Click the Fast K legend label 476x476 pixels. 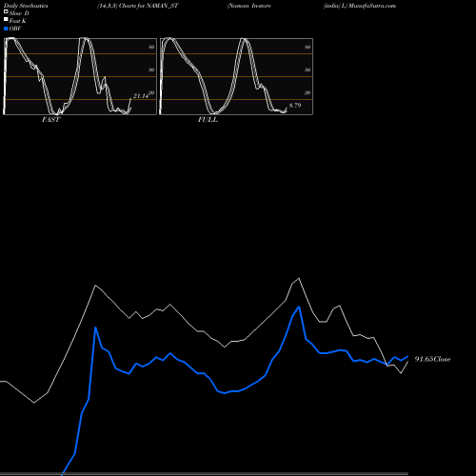click(18, 21)
